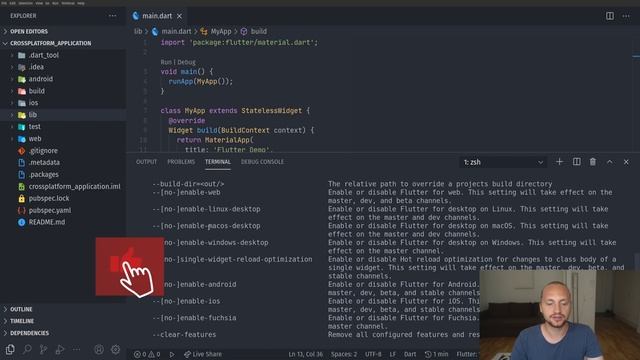Open the Source Control view icon
This screenshot has height=360, width=640.
(x=43, y=349)
